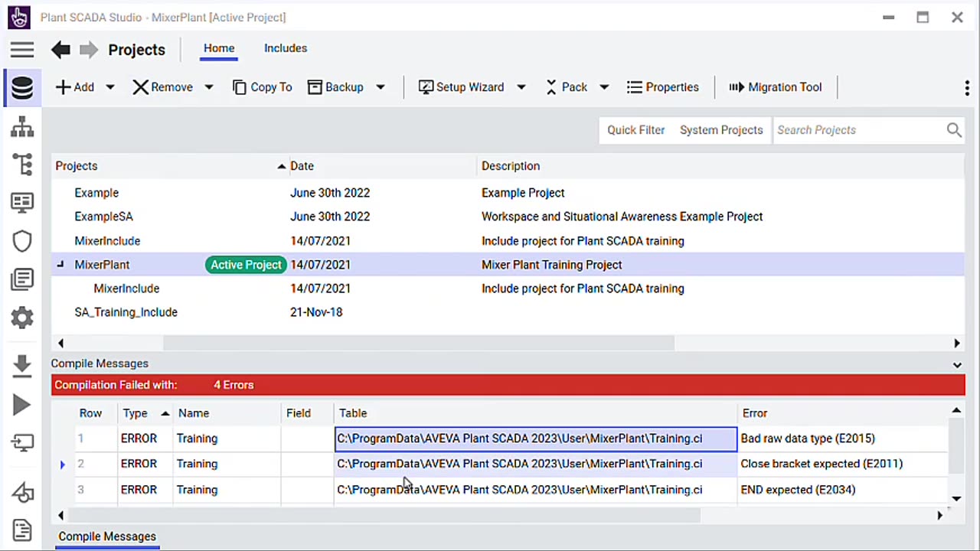Switch to the Home tab
The height and width of the screenshot is (551, 980).
coord(219,48)
